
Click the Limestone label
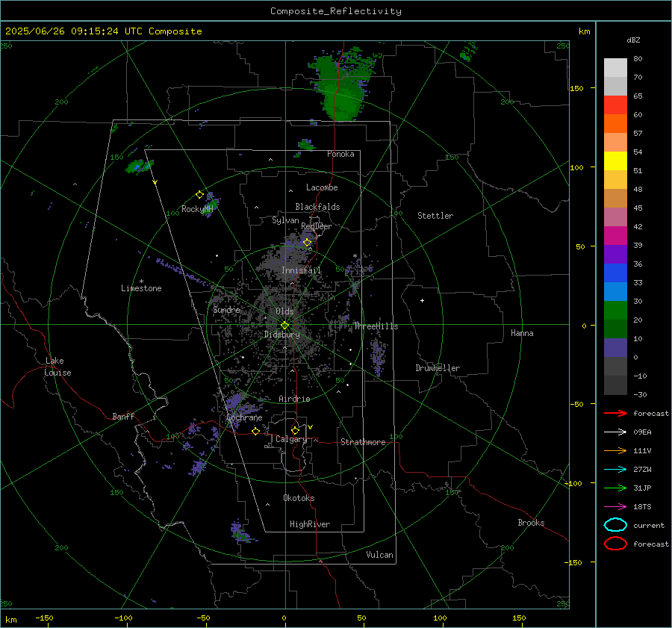pyautogui.click(x=141, y=288)
